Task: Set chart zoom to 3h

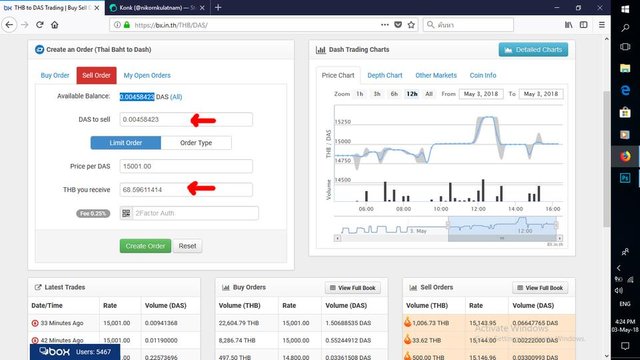Action: [377, 94]
